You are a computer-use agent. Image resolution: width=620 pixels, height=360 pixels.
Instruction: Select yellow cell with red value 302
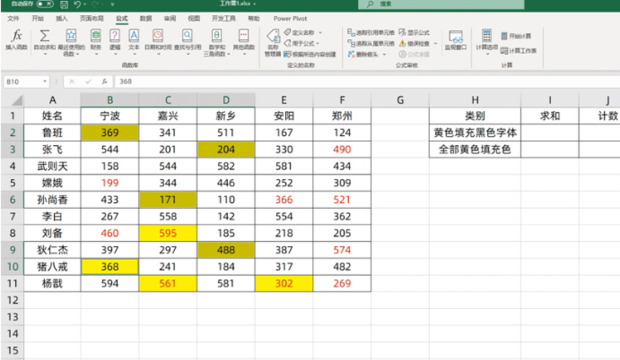coord(284,283)
